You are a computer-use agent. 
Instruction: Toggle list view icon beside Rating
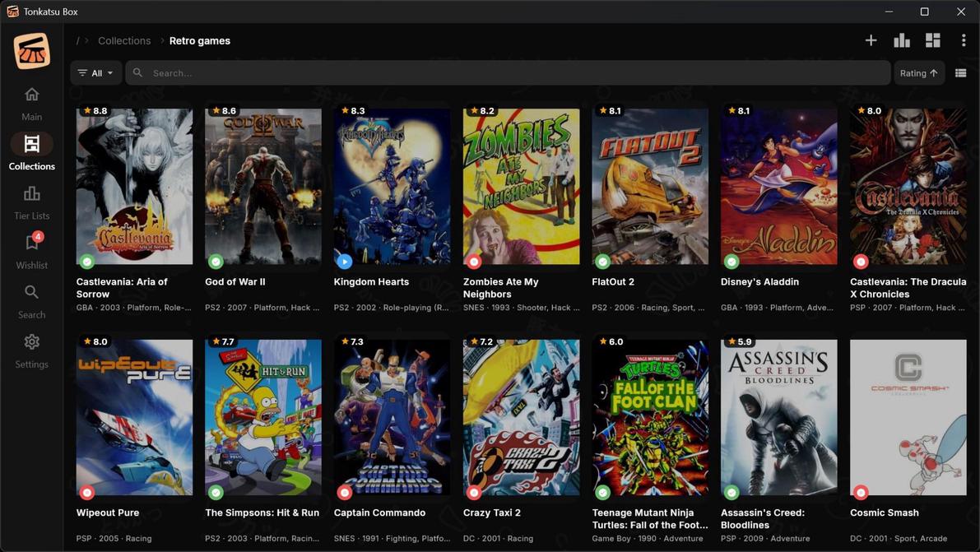coord(960,73)
